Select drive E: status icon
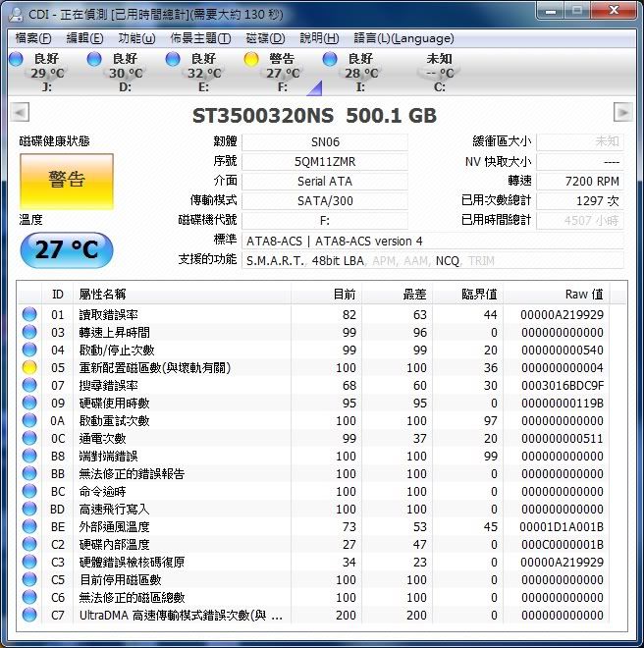644x648 pixels. tap(173, 60)
